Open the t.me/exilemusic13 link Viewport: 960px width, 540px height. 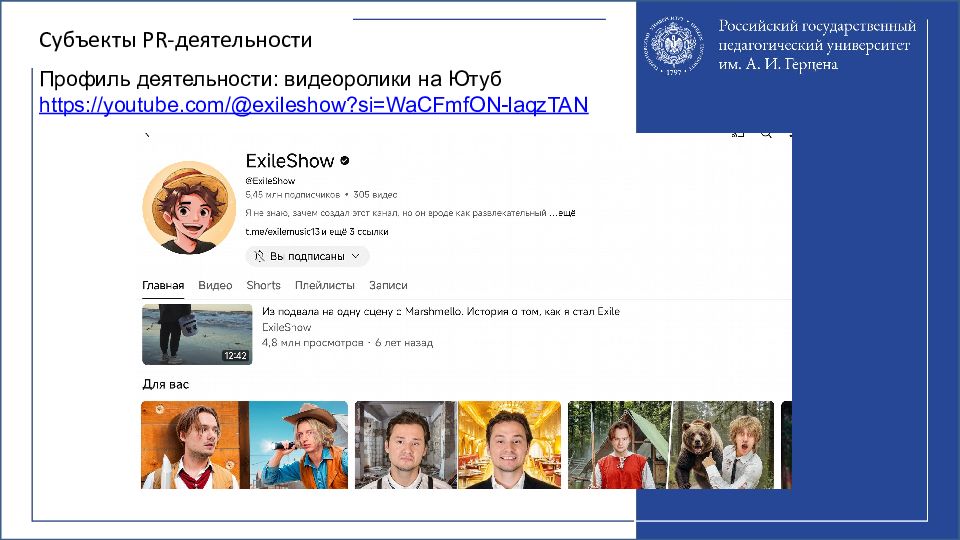pyautogui.click(x=282, y=231)
